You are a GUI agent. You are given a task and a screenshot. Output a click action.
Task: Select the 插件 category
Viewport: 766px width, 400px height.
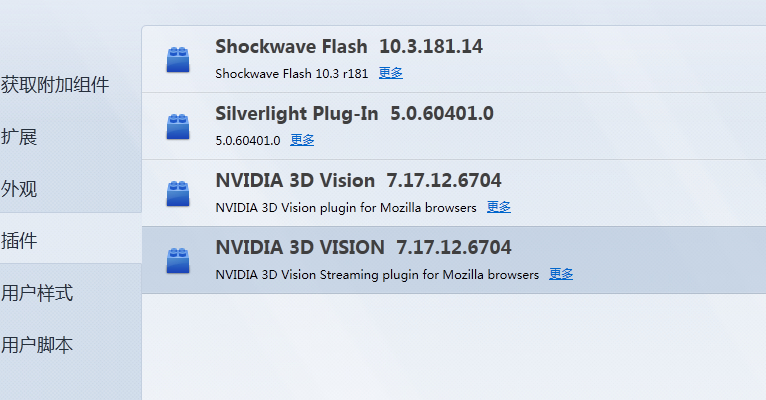[x=20, y=241]
